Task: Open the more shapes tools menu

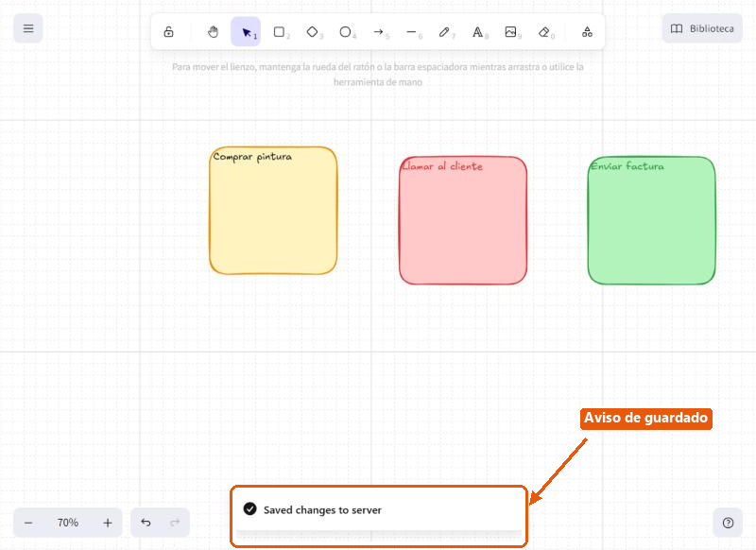Action: point(587,32)
